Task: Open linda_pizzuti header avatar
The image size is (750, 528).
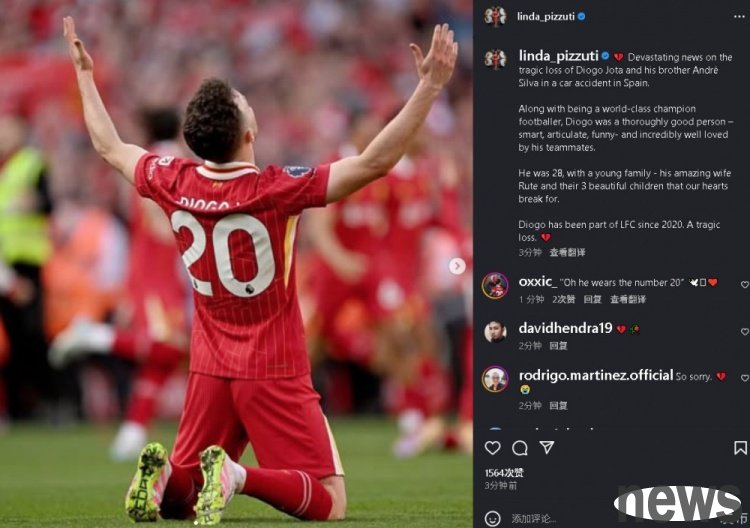Action: point(495,16)
